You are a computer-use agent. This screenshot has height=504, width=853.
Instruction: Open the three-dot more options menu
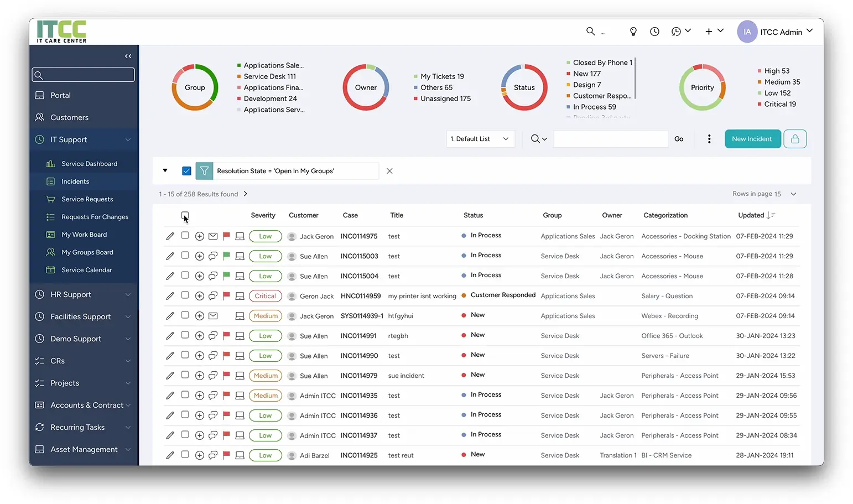(709, 139)
